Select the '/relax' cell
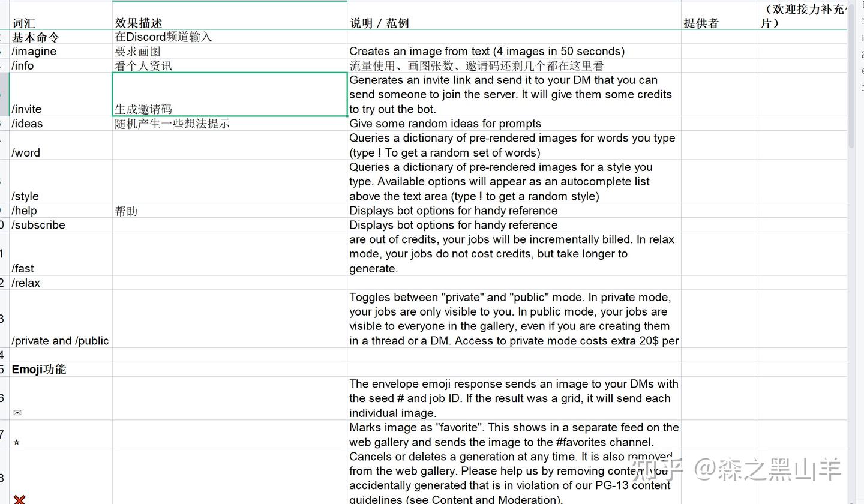Viewport: 864px width, 504px height. coord(61,283)
